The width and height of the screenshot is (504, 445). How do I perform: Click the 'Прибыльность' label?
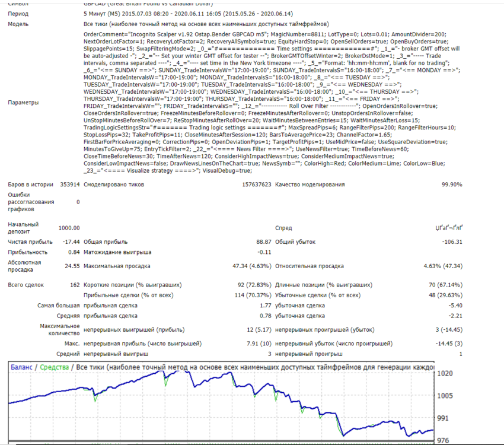(28, 252)
